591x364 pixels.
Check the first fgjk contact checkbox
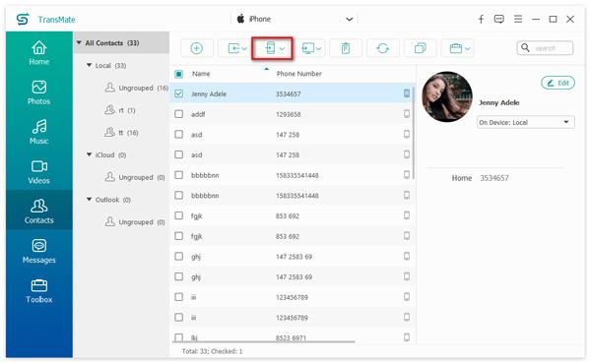pyautogui.click(x=178, y=215)
